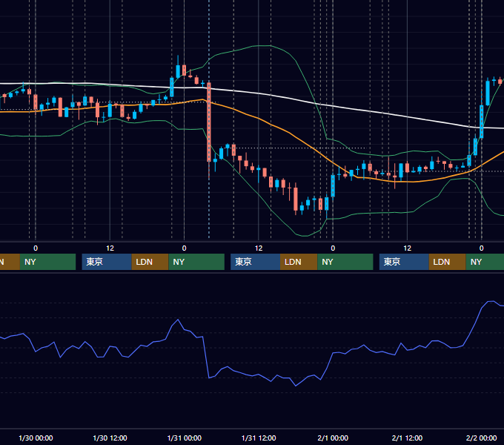The width and height of the screenshot is (504, 445).
Task: Click the NY session block covering 1/30 00:00
Action: 47,262
